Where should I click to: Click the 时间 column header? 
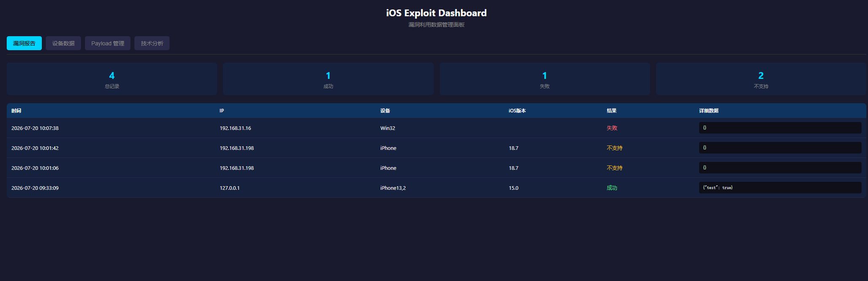16,111
